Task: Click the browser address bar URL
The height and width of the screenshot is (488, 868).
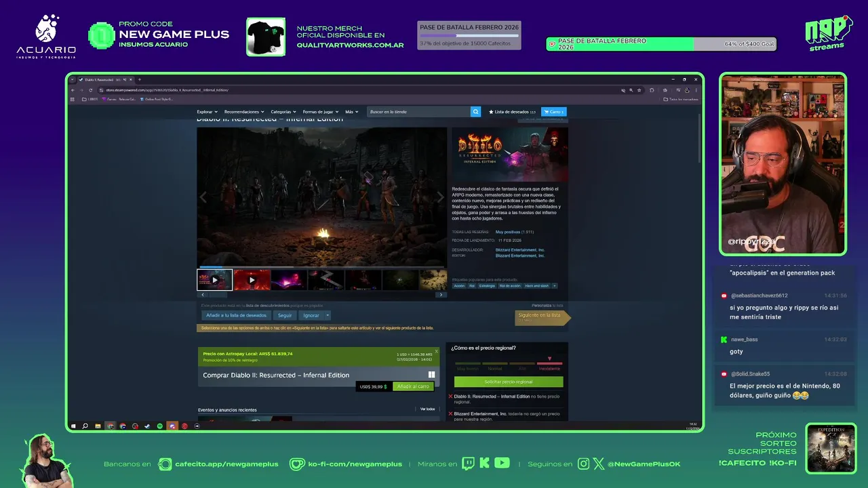Action: [166, 90]
